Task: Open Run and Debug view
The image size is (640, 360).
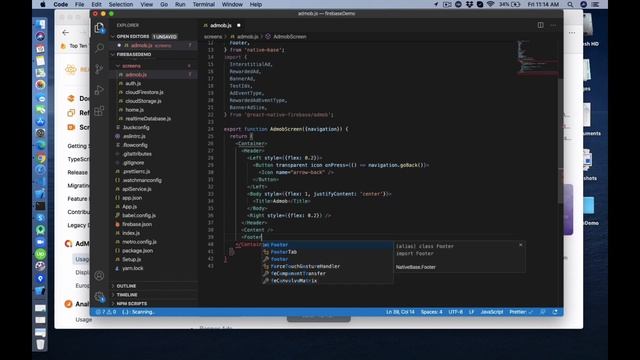Action: pos(99,90)
